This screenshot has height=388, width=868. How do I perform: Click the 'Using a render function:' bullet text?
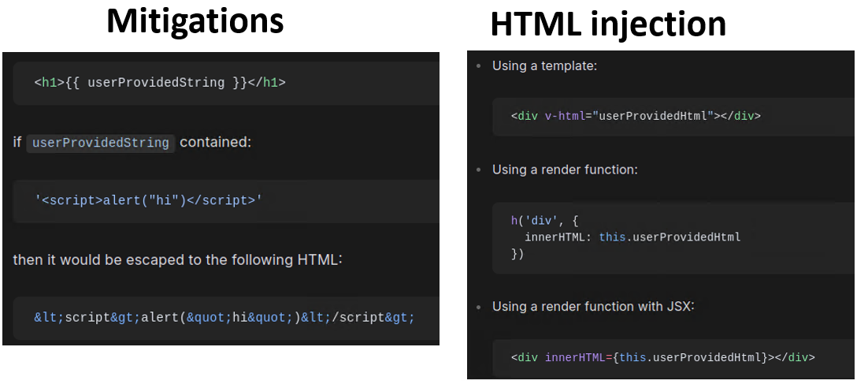click(565, 170)
